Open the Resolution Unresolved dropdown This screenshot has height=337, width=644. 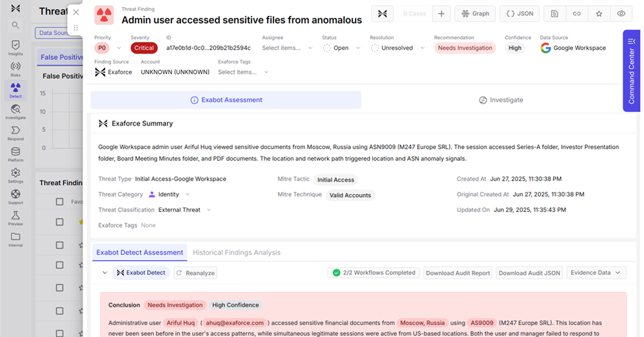398,48
